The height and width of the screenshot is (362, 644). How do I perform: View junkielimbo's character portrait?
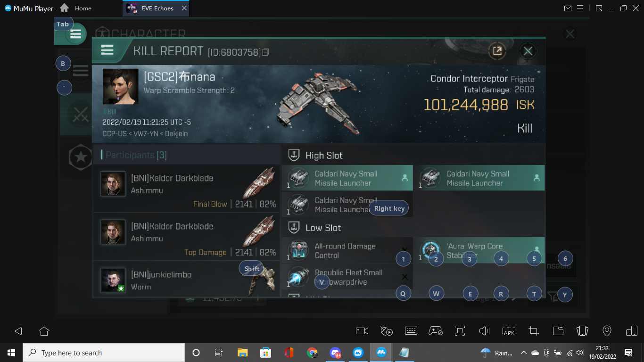tap(113, 280)
